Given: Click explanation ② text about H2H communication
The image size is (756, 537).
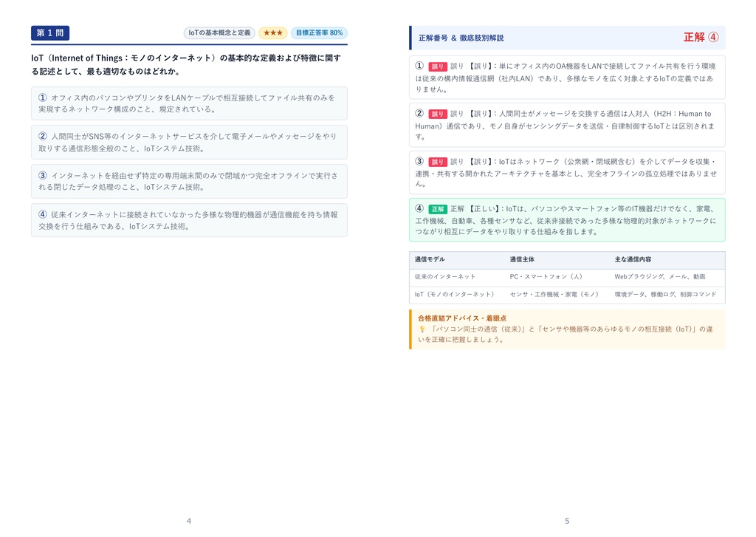Looking at the screenshot, I should pos(567,125).
